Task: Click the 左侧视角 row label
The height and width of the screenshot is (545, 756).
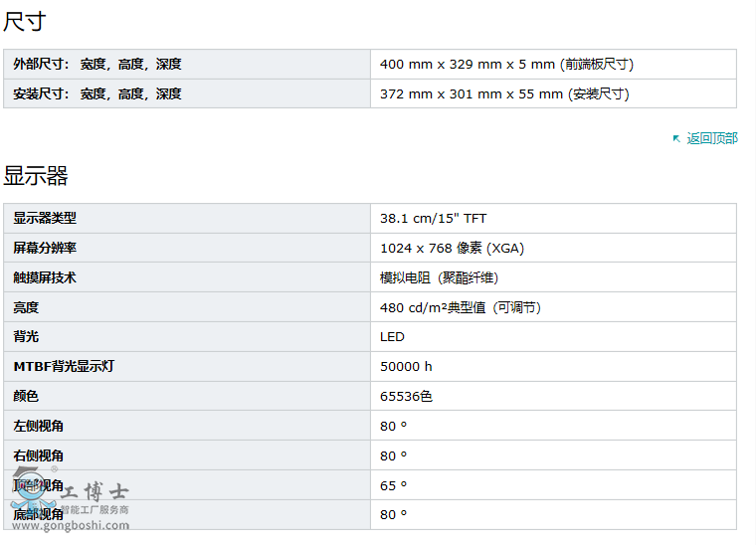Action: coord(39,426)
